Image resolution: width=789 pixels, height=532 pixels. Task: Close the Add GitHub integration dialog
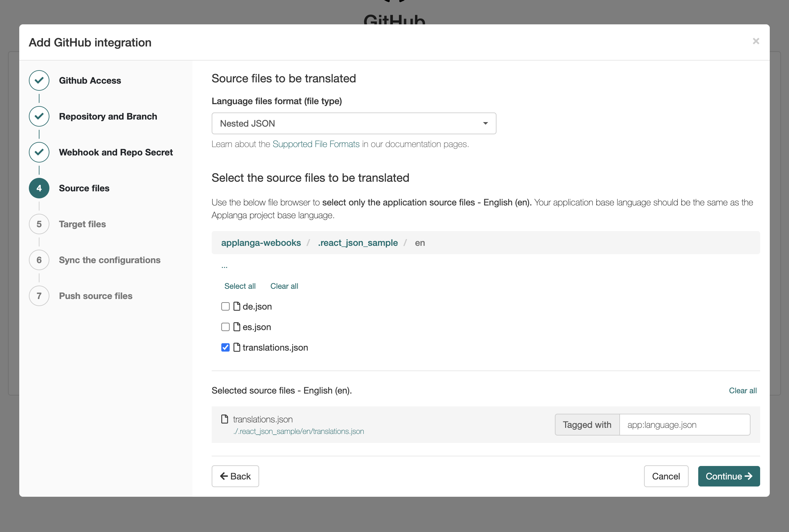pyautogui.click(x=756, y=41)
